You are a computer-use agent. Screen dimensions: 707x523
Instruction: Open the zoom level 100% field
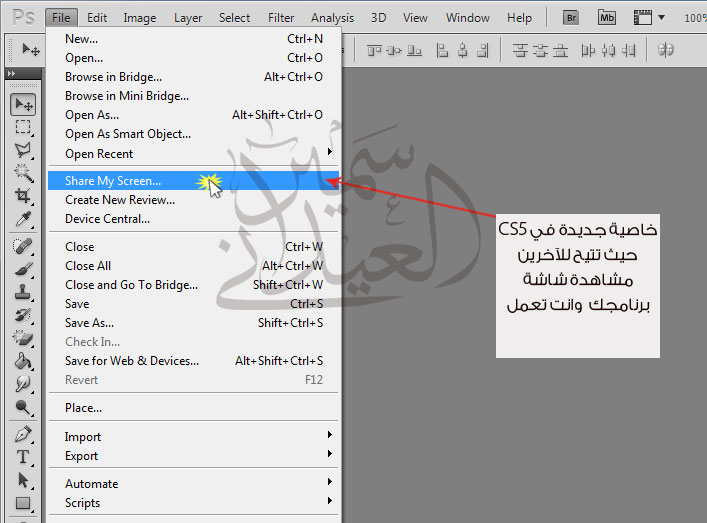click(695, 18)
